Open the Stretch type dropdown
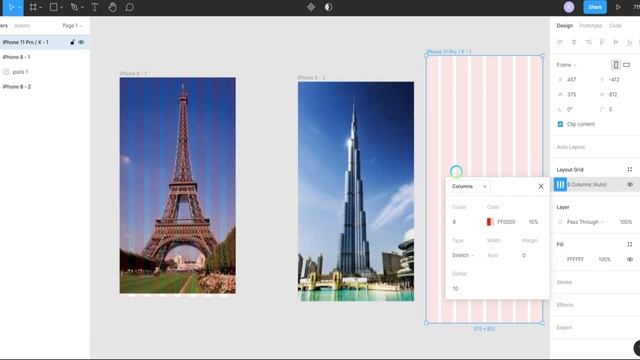This screenshot has height=360, width=640. [x=463, y=255]
